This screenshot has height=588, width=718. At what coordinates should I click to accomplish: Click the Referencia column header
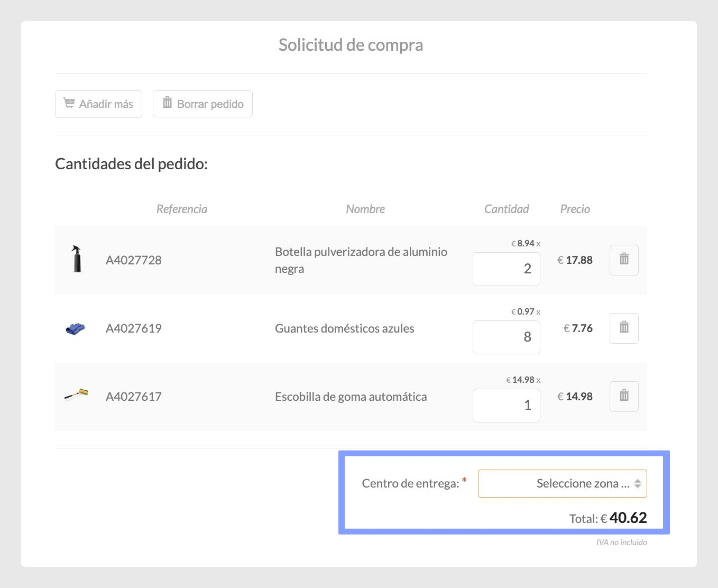(x=182, y=209)
